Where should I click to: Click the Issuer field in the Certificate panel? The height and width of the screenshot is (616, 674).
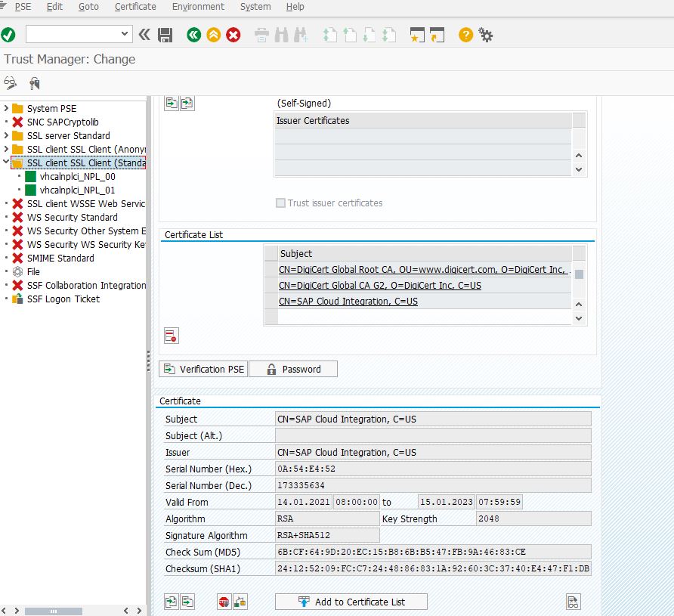(433, 452)
